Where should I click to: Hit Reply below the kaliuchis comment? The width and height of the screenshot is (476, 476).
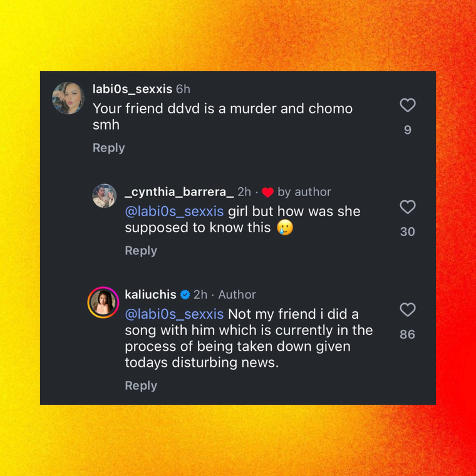tap(141, 386)
